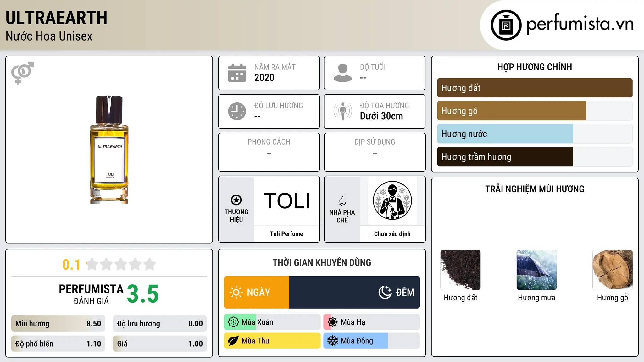Click the Hương gỗ accord bar
This screenshot has width=644, height=362.
point(535,111)
